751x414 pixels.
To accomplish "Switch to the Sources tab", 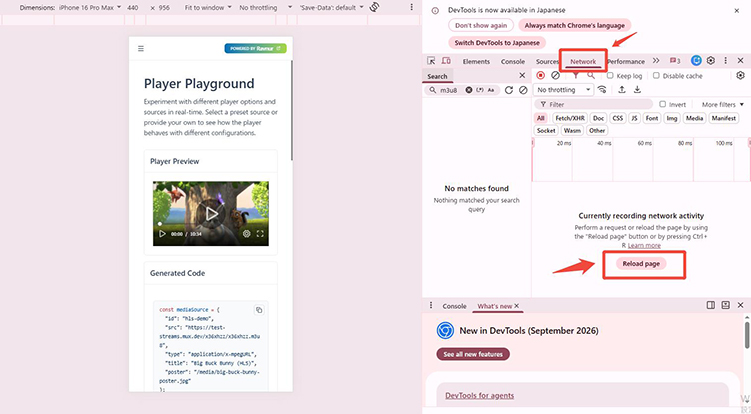I will coord(547,61).
